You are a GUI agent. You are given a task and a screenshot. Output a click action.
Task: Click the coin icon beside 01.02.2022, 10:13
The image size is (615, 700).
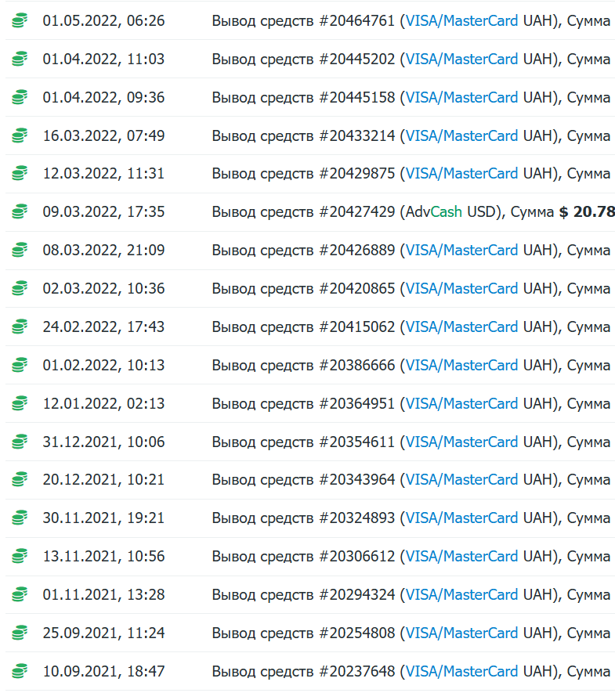pos(20,366)
